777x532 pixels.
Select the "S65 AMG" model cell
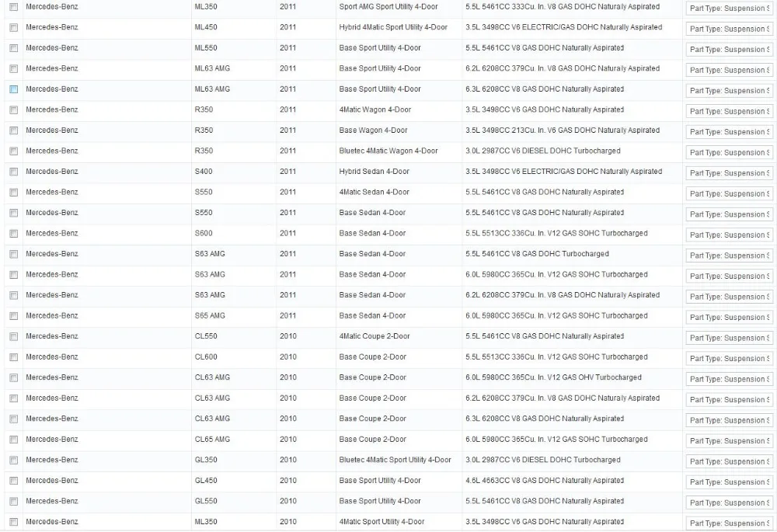coord(210,315)
